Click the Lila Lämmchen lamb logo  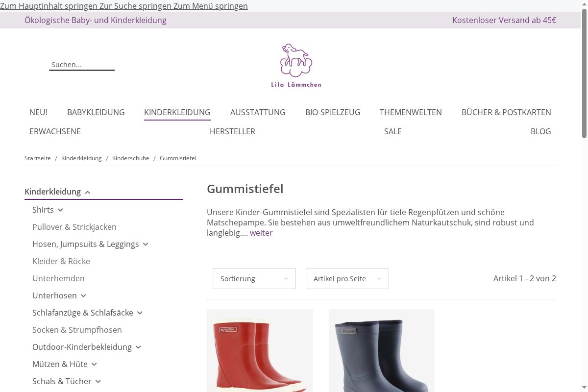[296, 65]
